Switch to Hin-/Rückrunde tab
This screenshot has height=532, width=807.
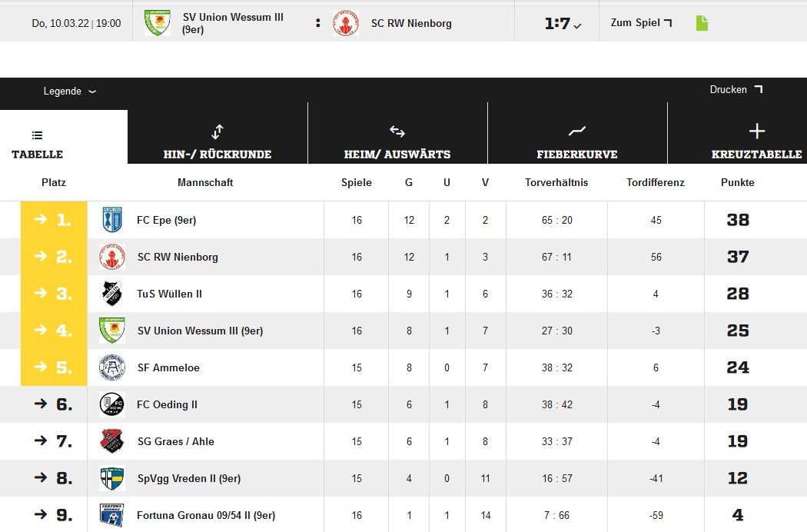218,142
